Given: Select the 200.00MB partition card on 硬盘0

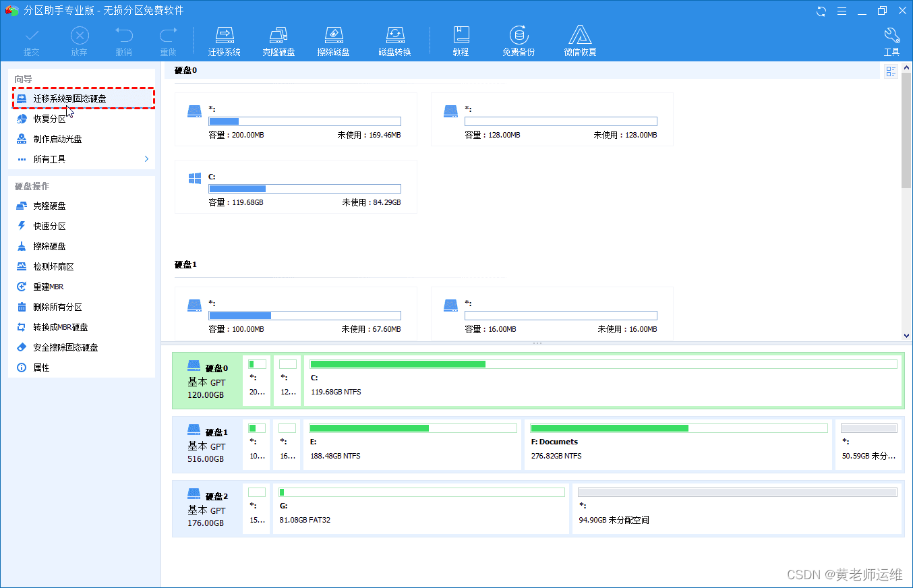Looking at the screenshot, I should click(x=295, y=119).
